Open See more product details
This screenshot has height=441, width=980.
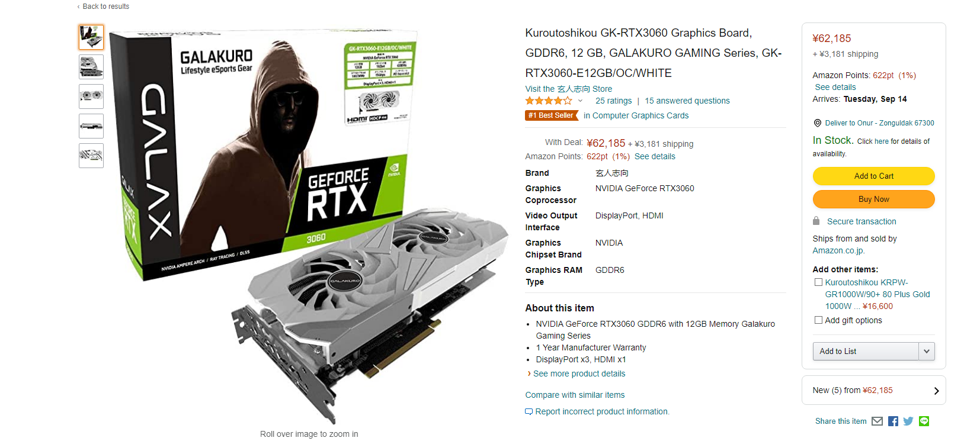tap(579, 374)
